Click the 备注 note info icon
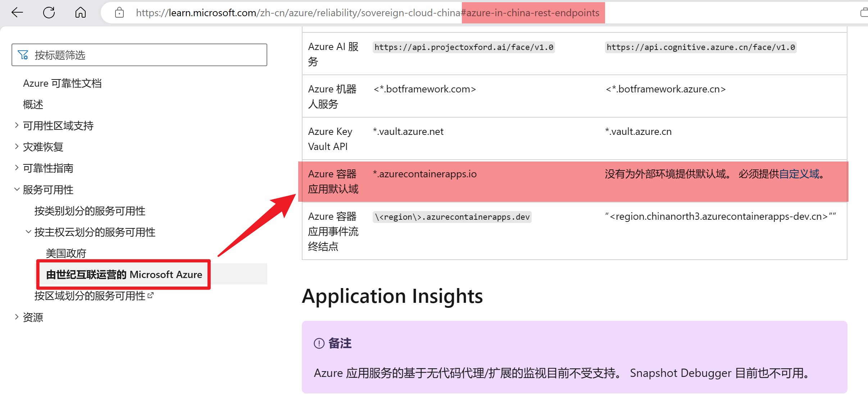The width and height of the screenshot is (868, 401). click(319, 343)
